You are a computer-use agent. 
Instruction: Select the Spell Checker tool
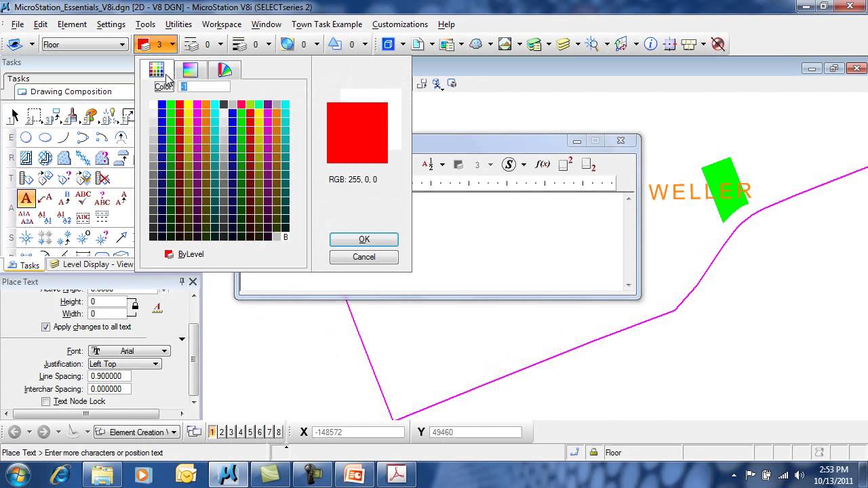[83, 199]
